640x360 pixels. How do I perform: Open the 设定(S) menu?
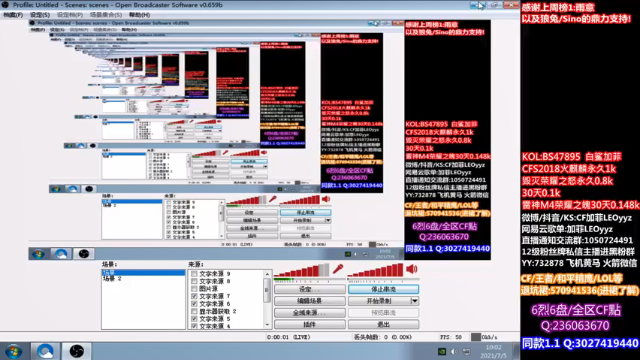[40, 15]
